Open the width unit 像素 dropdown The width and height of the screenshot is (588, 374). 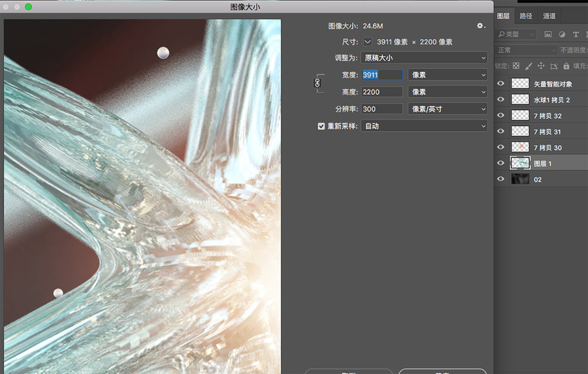(448, 75)
